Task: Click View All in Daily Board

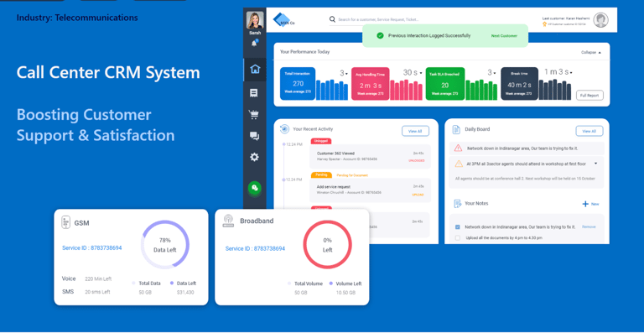Action: (x=589, y=131)
